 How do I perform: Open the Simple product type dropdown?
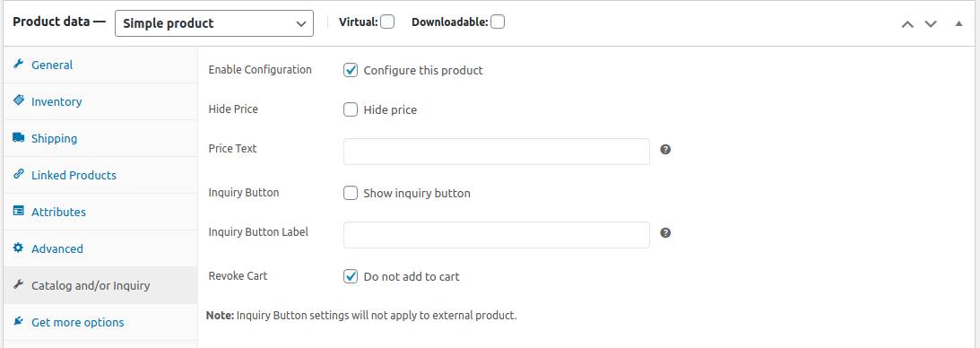tap(214, 23)
